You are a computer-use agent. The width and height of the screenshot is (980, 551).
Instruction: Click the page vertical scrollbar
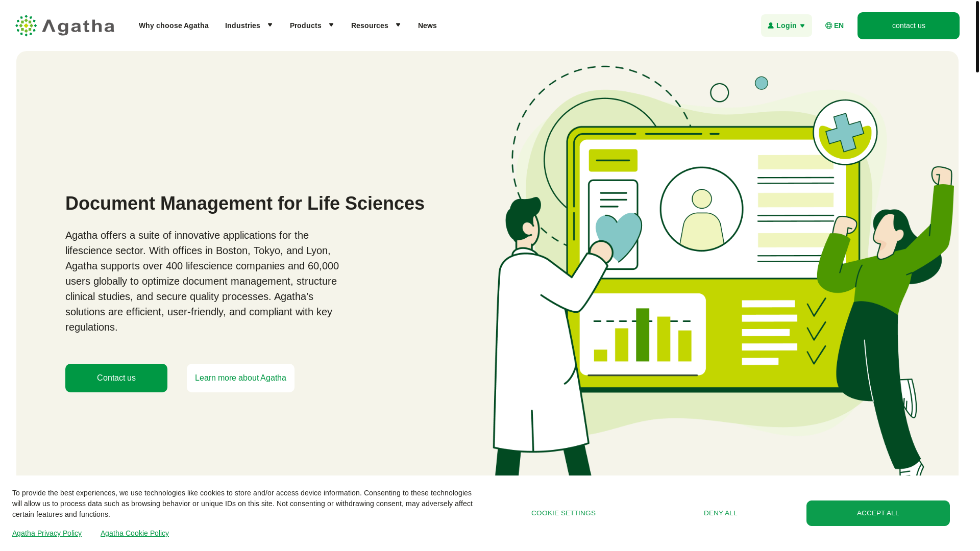[x=977, y=37]
